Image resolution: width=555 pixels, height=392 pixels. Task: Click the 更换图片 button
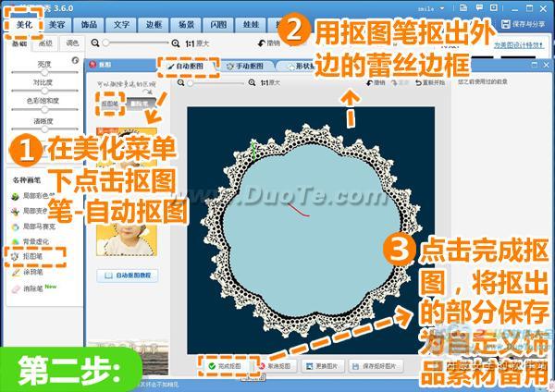pyautogui.click(x=323, y=366)
